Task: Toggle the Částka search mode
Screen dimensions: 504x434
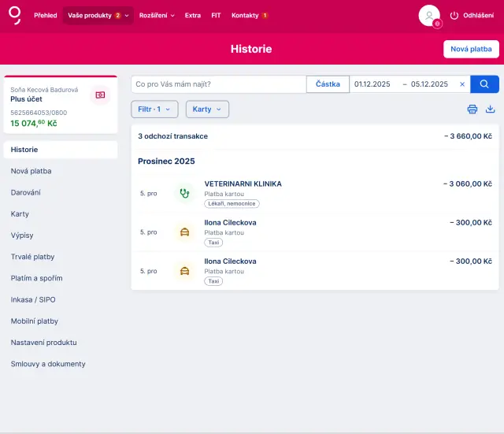Action: coord(328,84)
